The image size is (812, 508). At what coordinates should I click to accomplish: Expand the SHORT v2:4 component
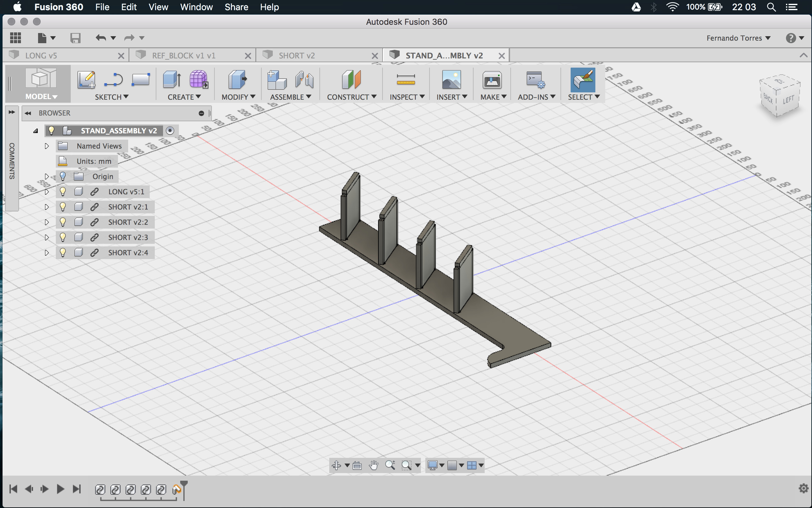tap(47, 252)
